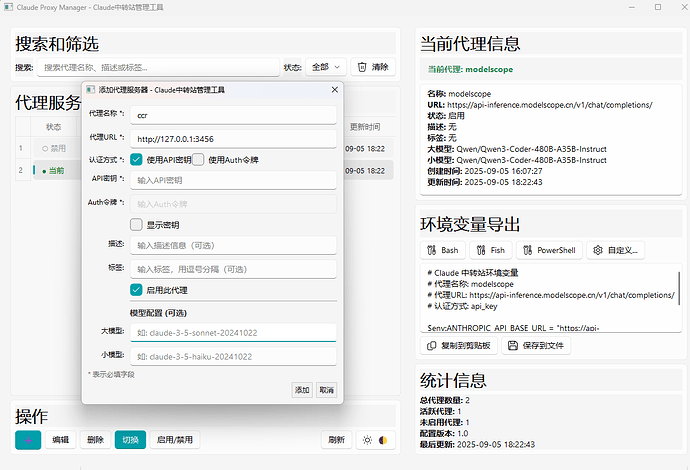Click the current proxy modelscope green label
Image resolution: width=690 pixels, height=470 pixels.
coord(471,69)
